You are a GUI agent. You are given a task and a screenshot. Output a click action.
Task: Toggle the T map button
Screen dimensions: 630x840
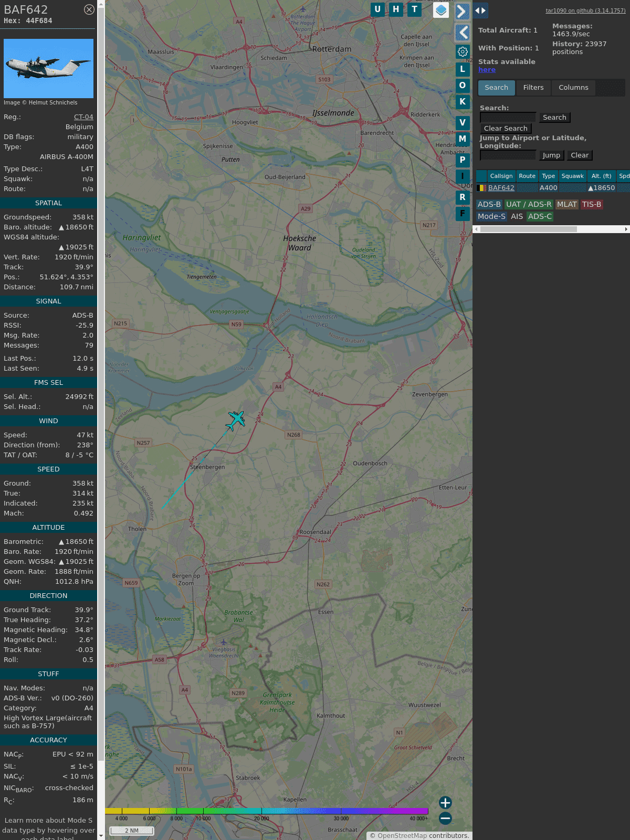click(415, 9)
